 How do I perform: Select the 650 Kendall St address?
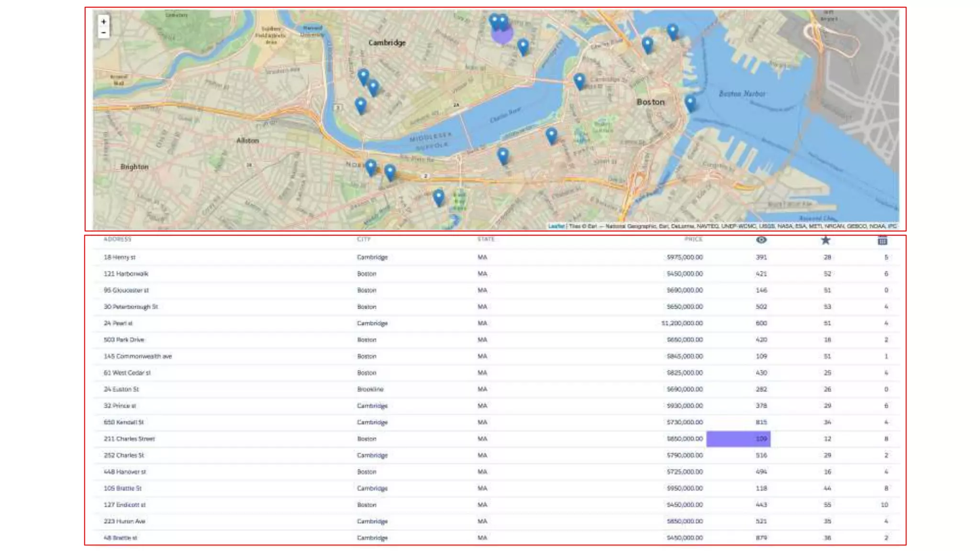[123, 422]
